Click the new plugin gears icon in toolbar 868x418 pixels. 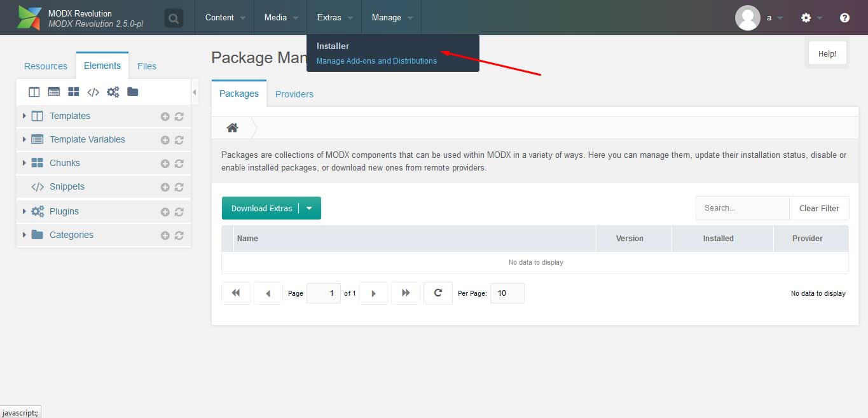(113, 92)
